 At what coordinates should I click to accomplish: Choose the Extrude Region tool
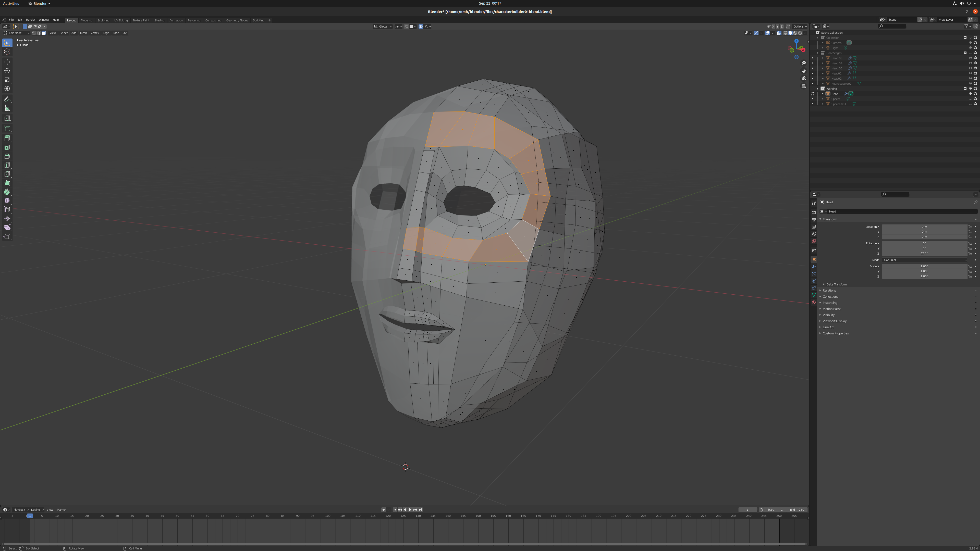pyautogui.click(x=7, y=139)
